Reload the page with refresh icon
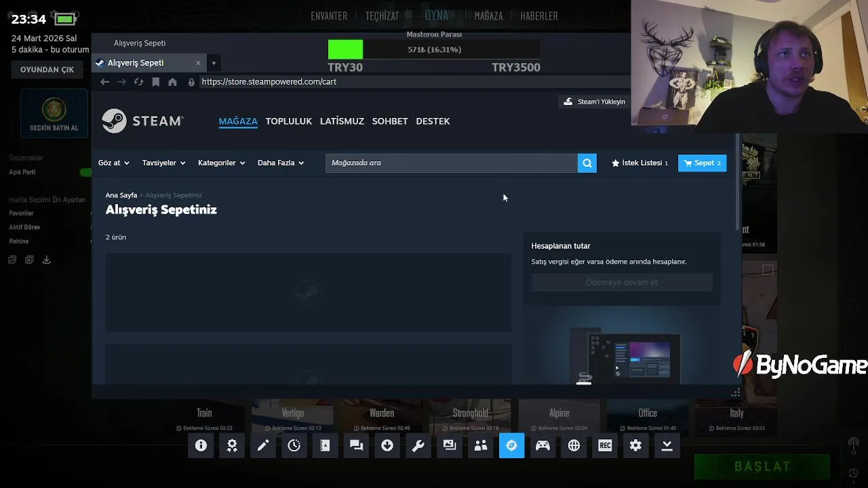This screenshot has width=868, height=488. point(138,81)
